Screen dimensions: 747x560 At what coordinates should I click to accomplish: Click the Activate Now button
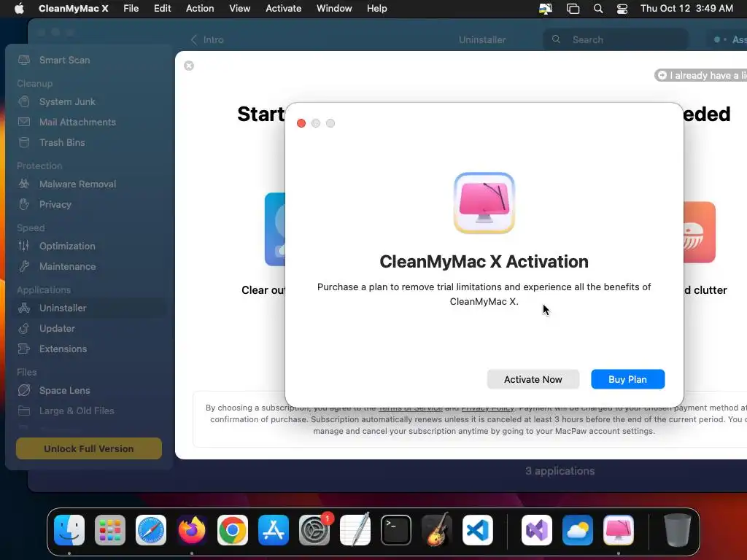pos(533,379)
